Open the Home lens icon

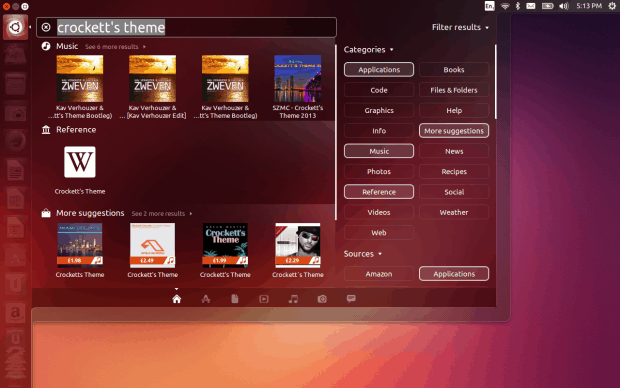[x=177, y=299]
